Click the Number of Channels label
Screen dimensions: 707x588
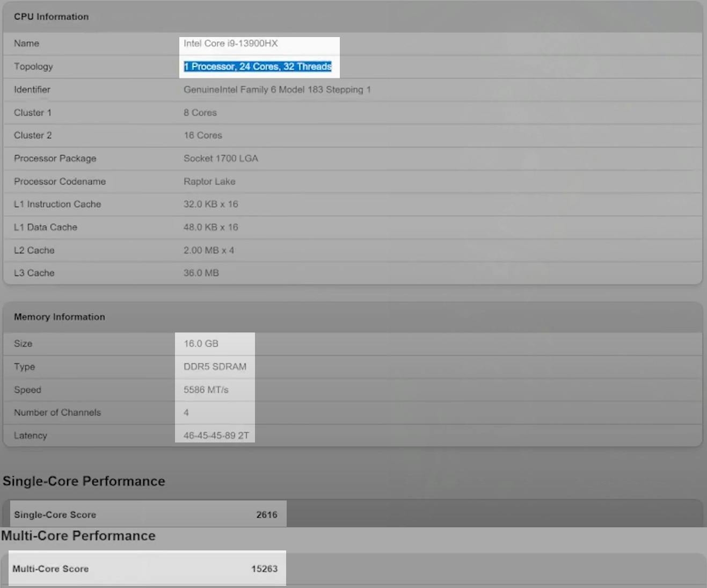click(57, 412)
